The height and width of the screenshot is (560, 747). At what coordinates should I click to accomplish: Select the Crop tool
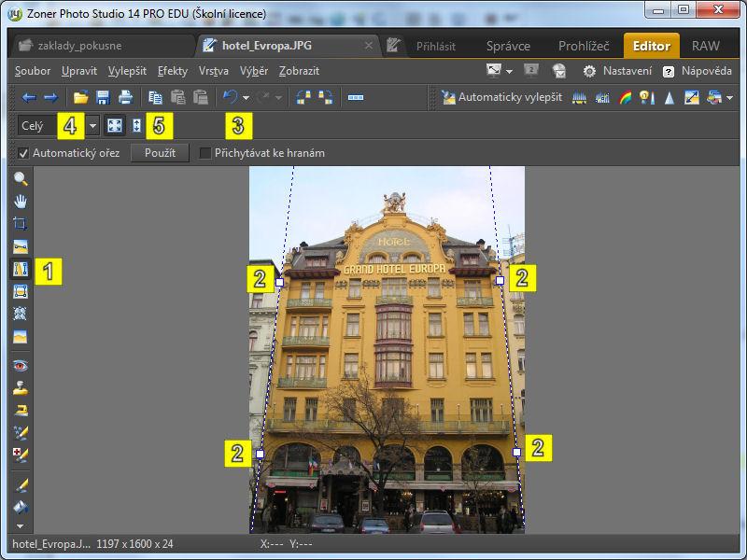(21, 224)
